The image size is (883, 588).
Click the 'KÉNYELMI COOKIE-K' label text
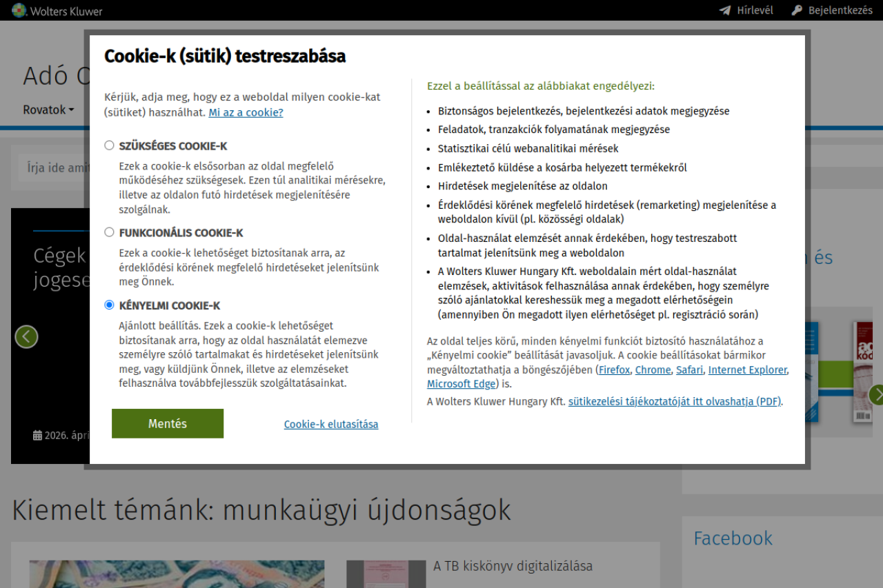[170, 305]
